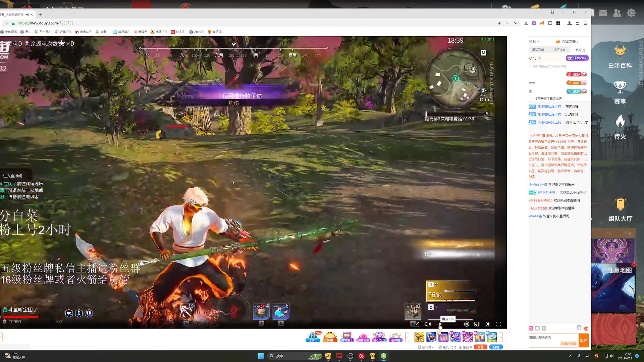Click the 发送 send button
This screenshot has height=362, width=644.
coord(584,340)
